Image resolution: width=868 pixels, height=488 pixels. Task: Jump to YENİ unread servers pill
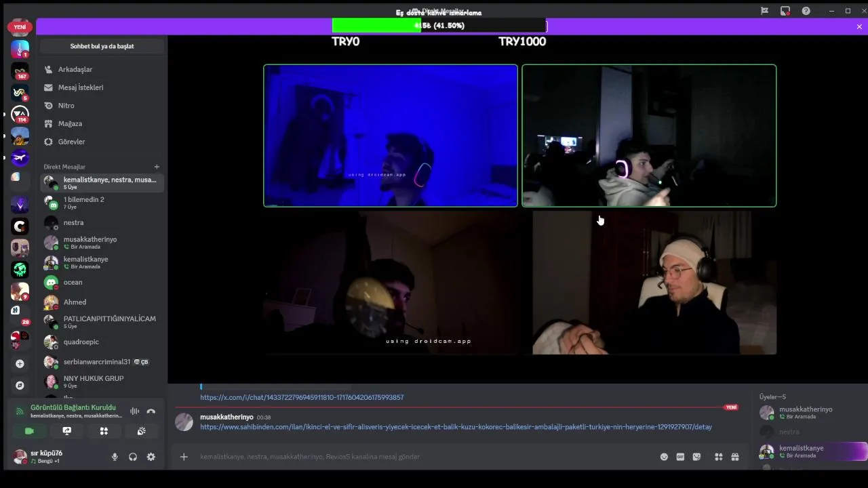click(20, 27)
